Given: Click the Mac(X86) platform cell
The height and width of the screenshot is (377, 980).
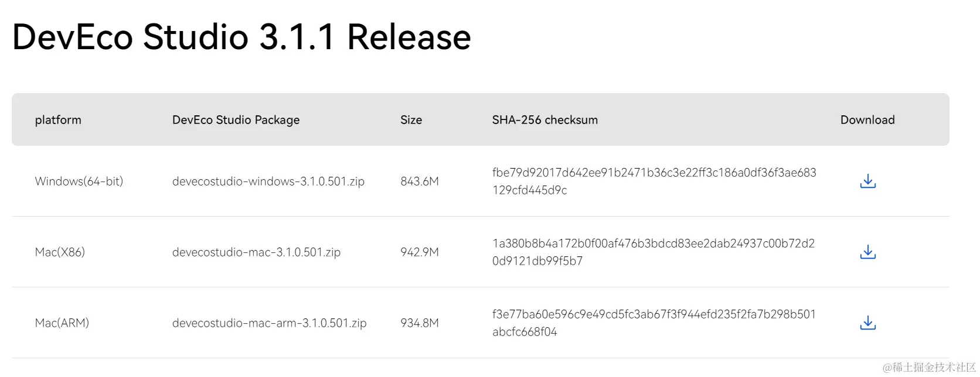Looking at the screenshot, I should pyautogui.click(x=60, y=252).
